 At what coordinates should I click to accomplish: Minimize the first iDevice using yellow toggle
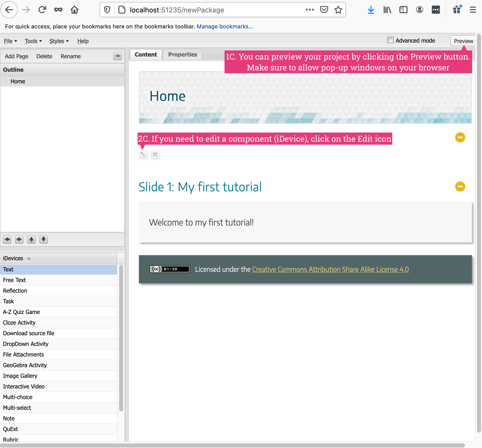click(460, 137)
